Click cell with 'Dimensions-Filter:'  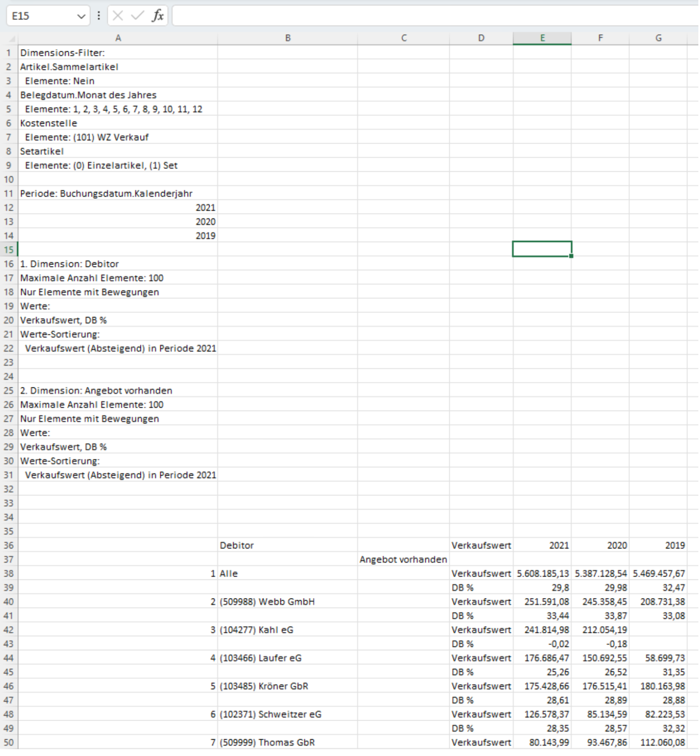coord(118,53)
